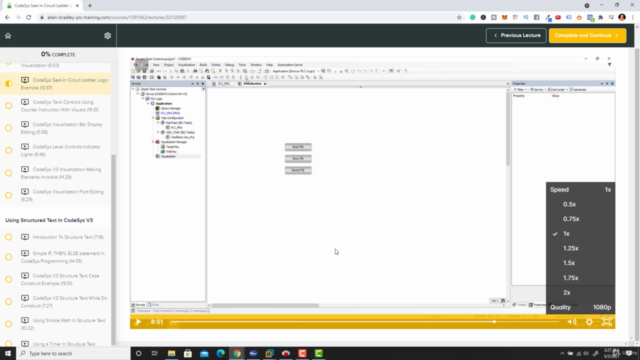Click the Start PB visualization button

(298, 147)
